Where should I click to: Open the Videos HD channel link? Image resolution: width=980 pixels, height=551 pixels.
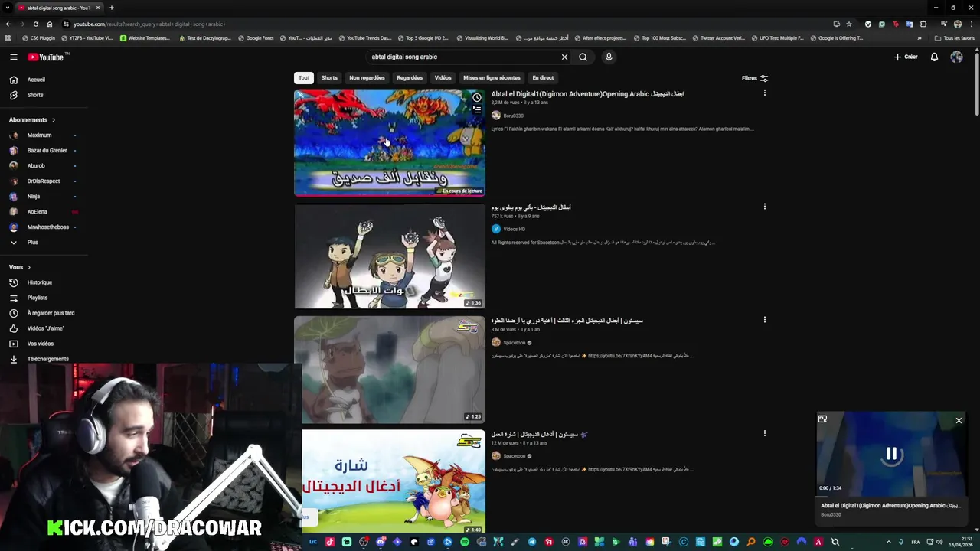click(514, 229)
